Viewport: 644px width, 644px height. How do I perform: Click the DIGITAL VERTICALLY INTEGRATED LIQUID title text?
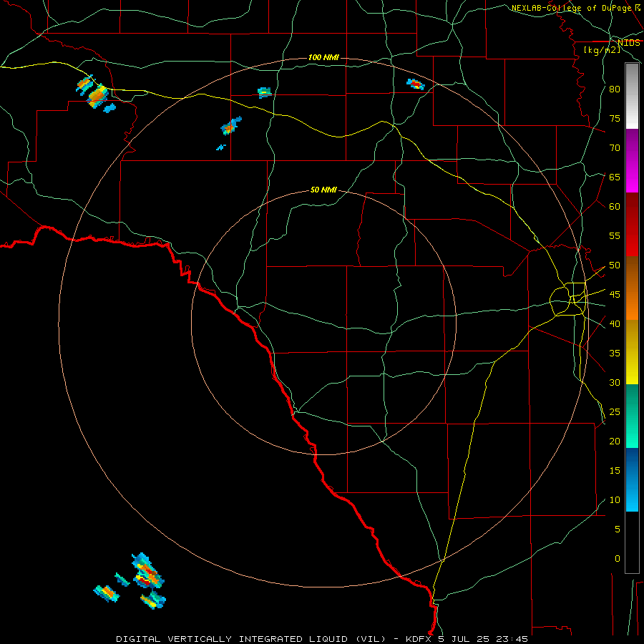tap(250, 639)
